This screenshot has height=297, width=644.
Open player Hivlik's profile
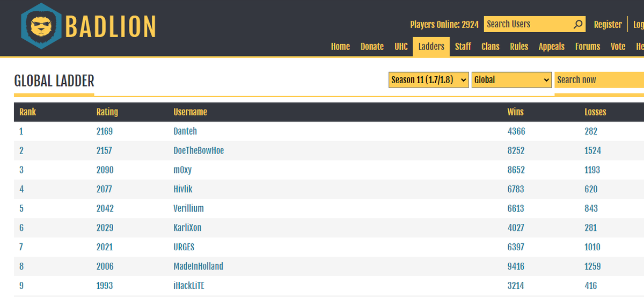[x=183, y=189]
